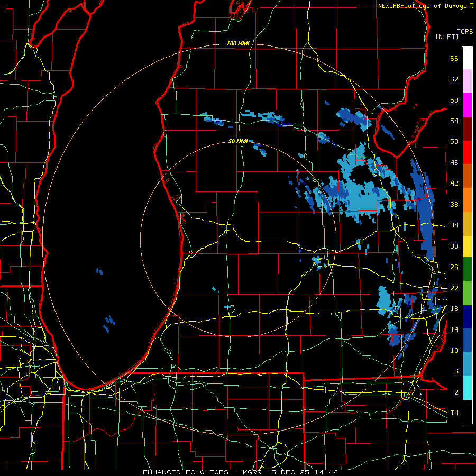Click the light pink 62 kft legend swatch
Screen dimensions: 476x476
tap(467, 81)
